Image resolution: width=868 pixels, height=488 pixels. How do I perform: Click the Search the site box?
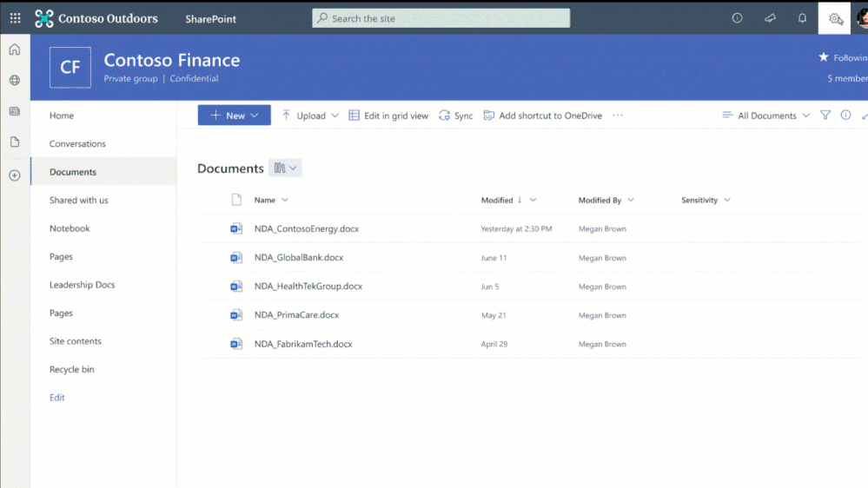point(441,18)
